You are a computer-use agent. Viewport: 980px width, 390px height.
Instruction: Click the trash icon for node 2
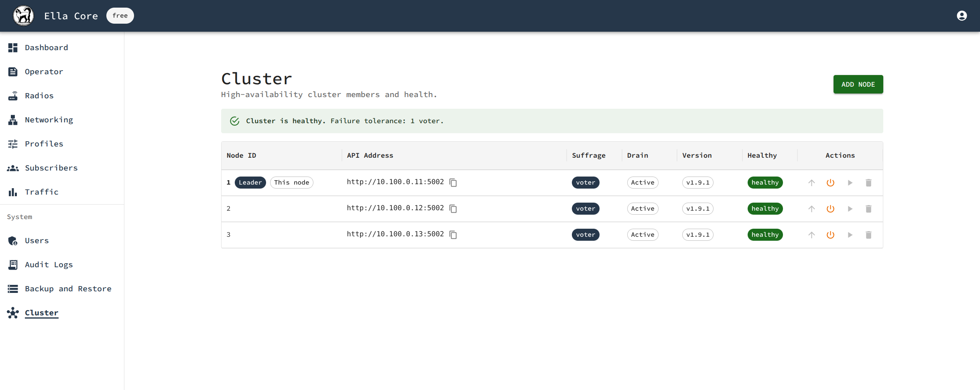(868, 209)
